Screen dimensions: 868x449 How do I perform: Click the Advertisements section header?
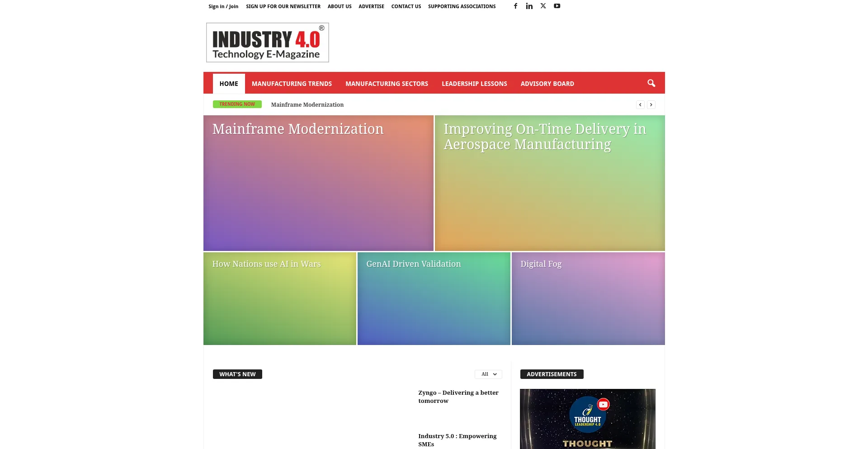[552, 374]
